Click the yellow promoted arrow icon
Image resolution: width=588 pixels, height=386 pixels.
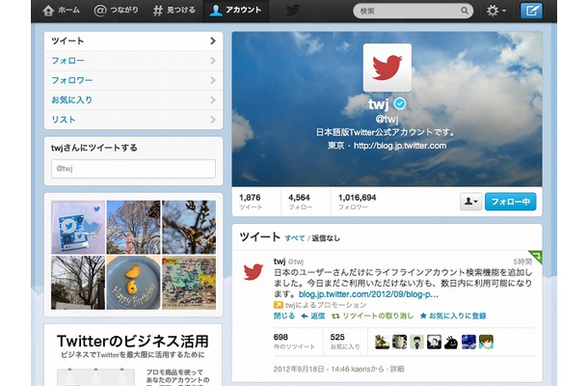pos(278,305)
